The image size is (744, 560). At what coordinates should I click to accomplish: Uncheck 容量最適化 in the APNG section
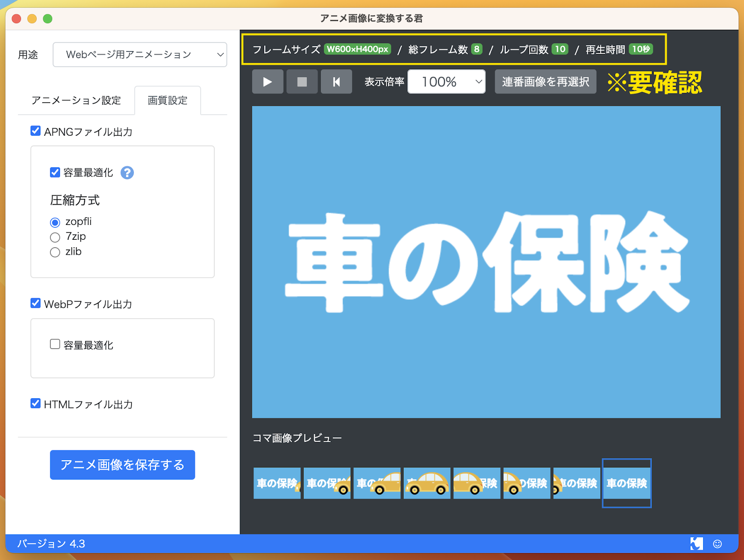[55, 172]
